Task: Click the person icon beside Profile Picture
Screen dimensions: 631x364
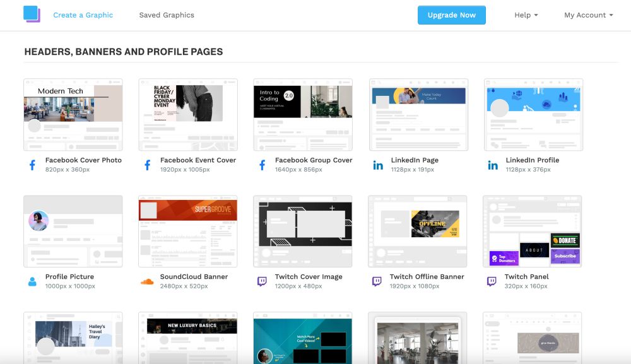Action: click(x=32, y=281)
